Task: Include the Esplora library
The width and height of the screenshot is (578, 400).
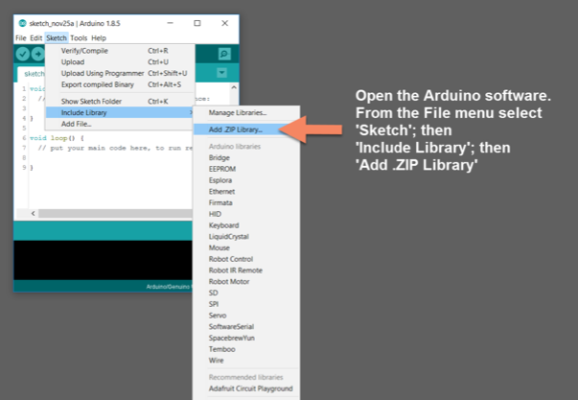Action: (x=246, y=180)
